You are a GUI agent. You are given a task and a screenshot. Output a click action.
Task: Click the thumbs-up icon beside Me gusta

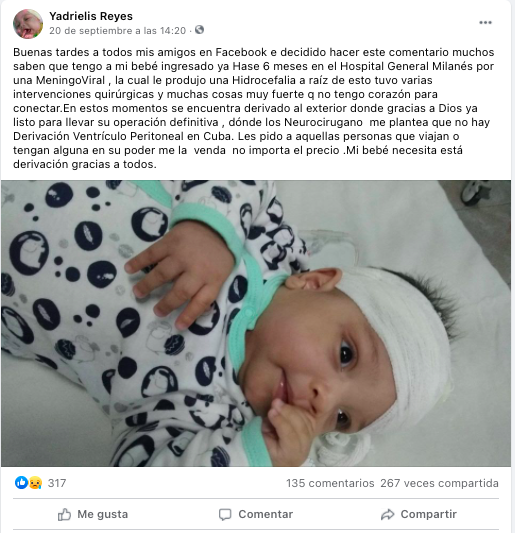click(64, 514)
